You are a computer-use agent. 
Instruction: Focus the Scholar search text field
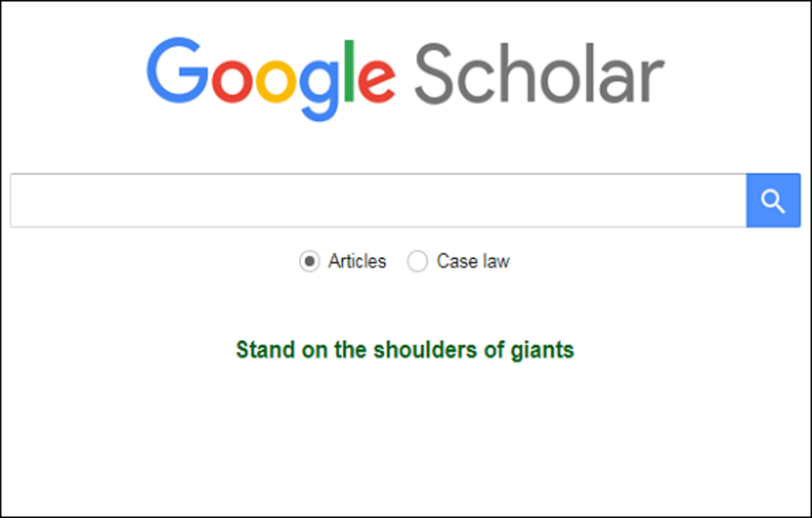point(378,200)
